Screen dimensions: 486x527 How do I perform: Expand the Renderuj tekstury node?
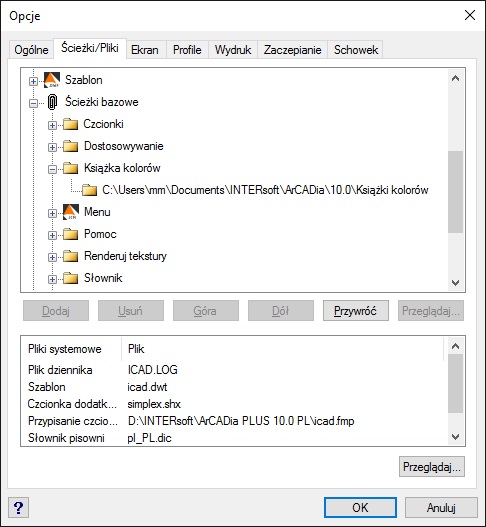(52, 257)
